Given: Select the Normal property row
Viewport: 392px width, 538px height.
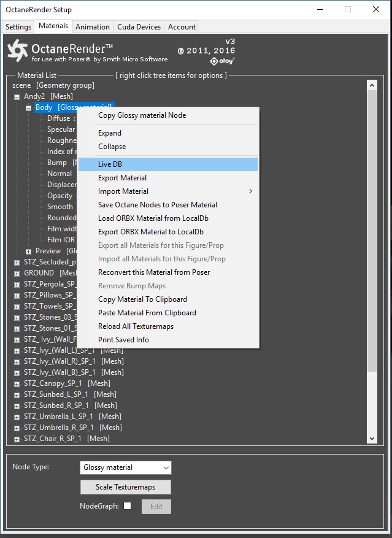Looking at the screenshot, I should [60, 174].
